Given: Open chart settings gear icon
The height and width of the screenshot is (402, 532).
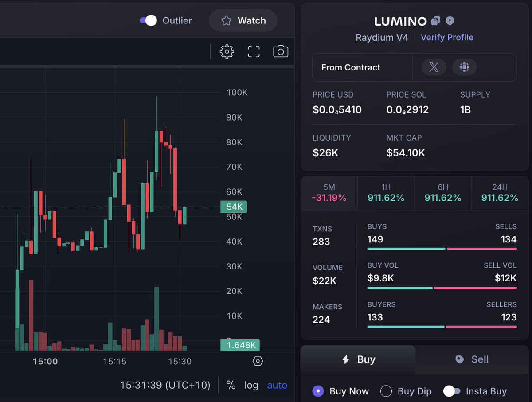Looking at the screenshot, I should pos(227,51).
